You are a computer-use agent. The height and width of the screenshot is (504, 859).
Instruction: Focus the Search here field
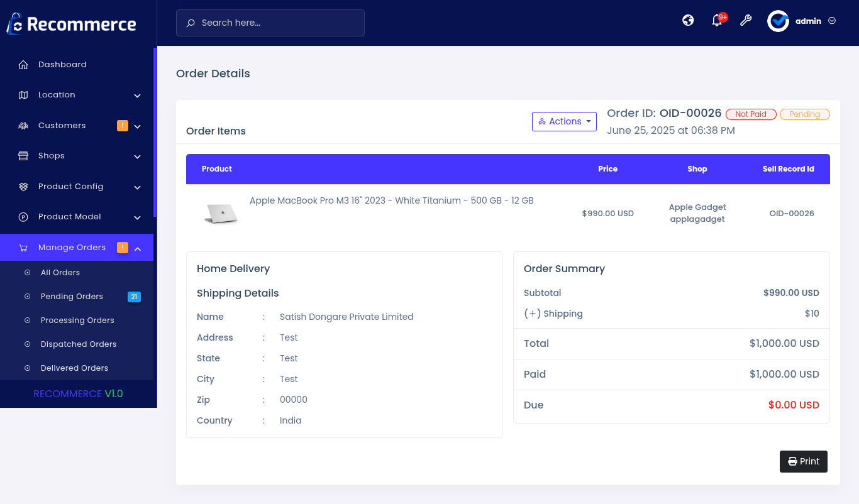pyautogui.click(x=270, y=23)
